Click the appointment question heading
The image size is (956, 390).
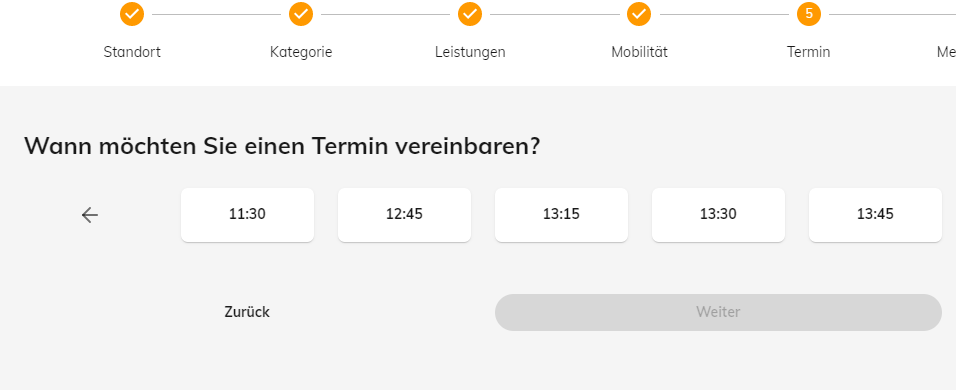click(x=282, y=146)
